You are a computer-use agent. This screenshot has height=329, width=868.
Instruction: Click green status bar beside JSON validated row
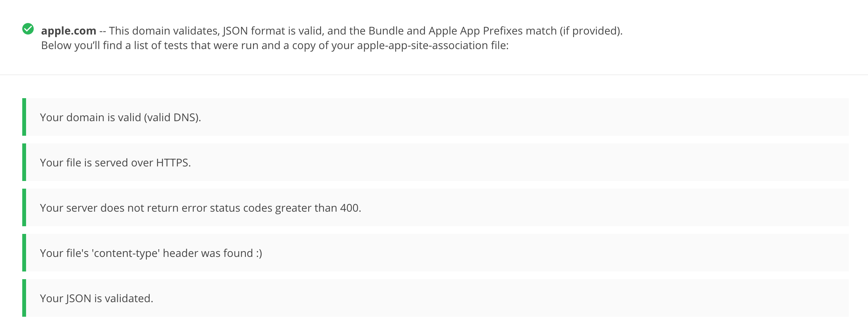24,298
